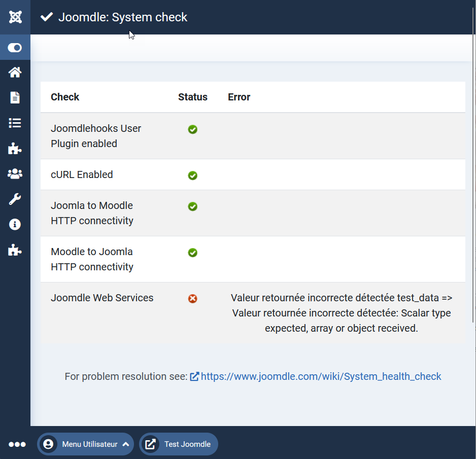
Task: Open the Help info icon in sidebar
Action: point(15,224)
